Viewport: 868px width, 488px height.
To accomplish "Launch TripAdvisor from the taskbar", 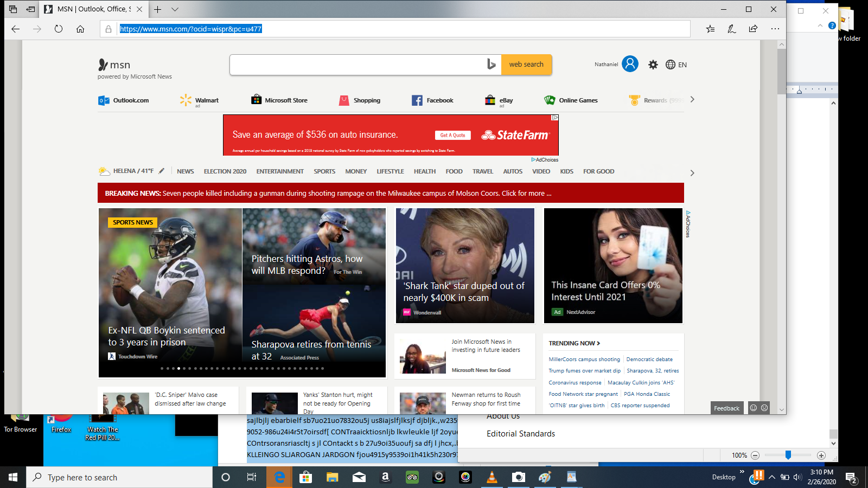I will click(412, 477).
